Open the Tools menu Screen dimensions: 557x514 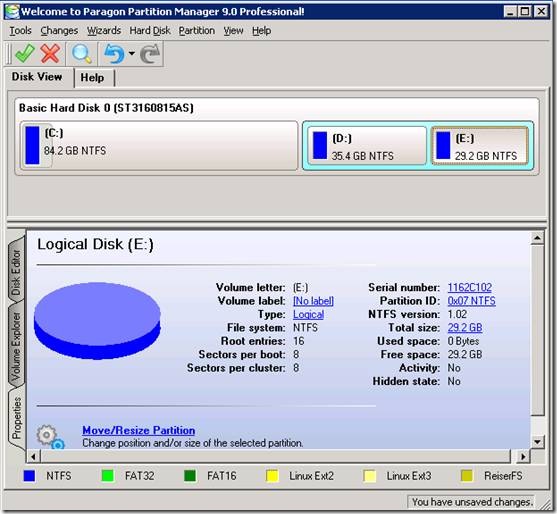(x=20, y=31)
